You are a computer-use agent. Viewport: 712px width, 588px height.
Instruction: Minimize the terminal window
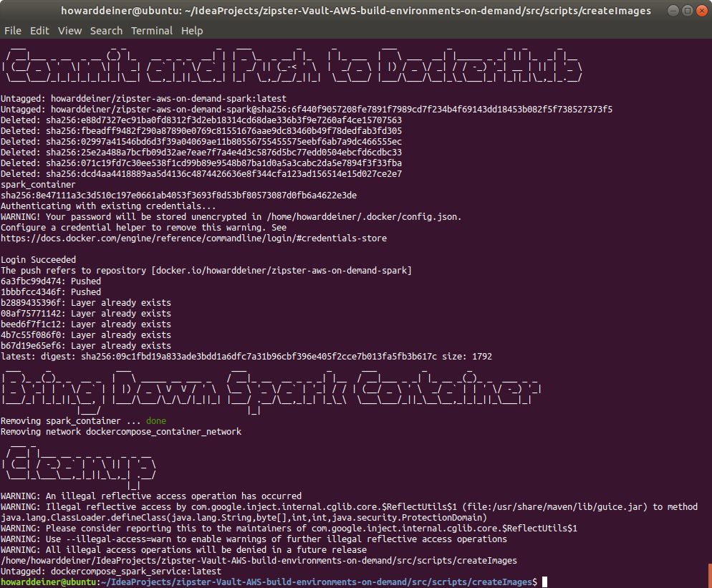673,11
